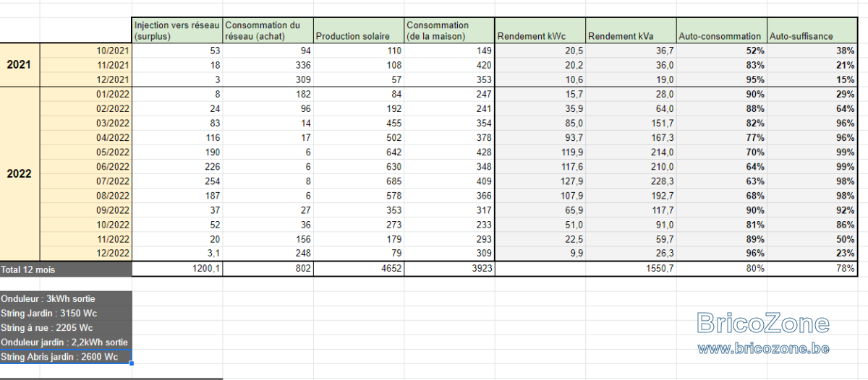Click Rendement kVa "214,0" for 05/2022

630,152
